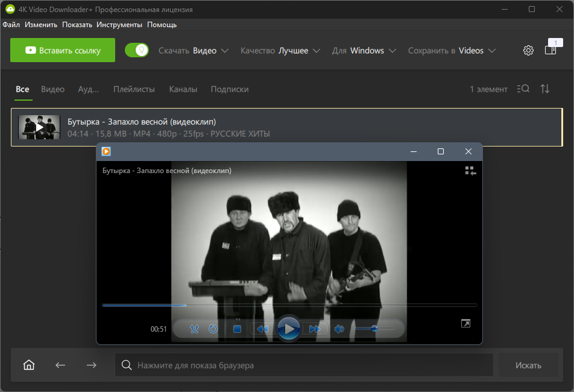Click the round Play button in player
This screenshot has width=574, height=392.
(288, 329)
